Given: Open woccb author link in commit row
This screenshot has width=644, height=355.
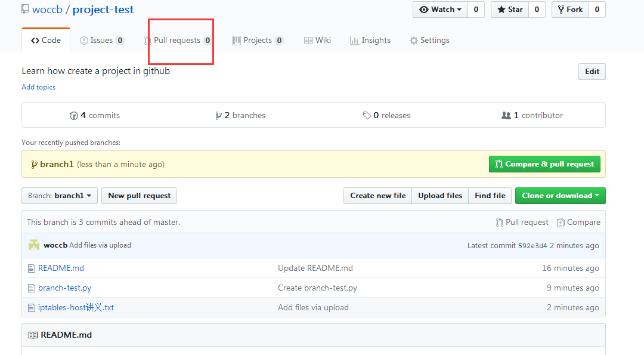Looking at the screenshot, I should click(x=55, y=245).
